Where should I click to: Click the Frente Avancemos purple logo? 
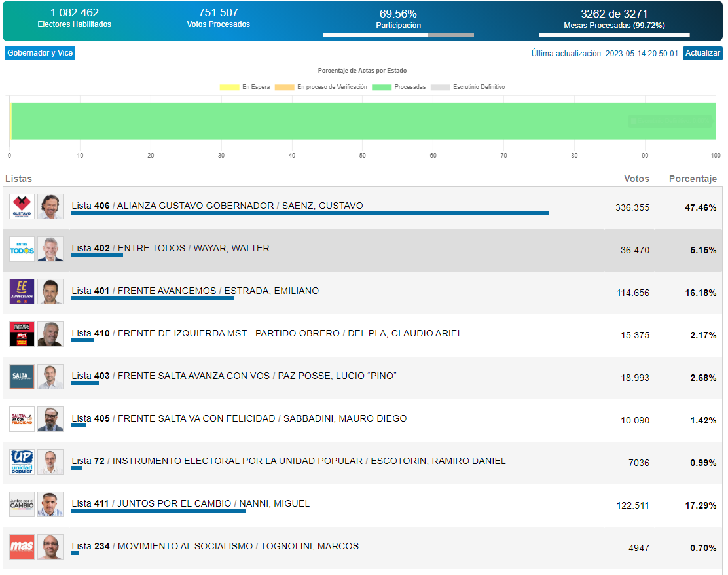[22, 292]
